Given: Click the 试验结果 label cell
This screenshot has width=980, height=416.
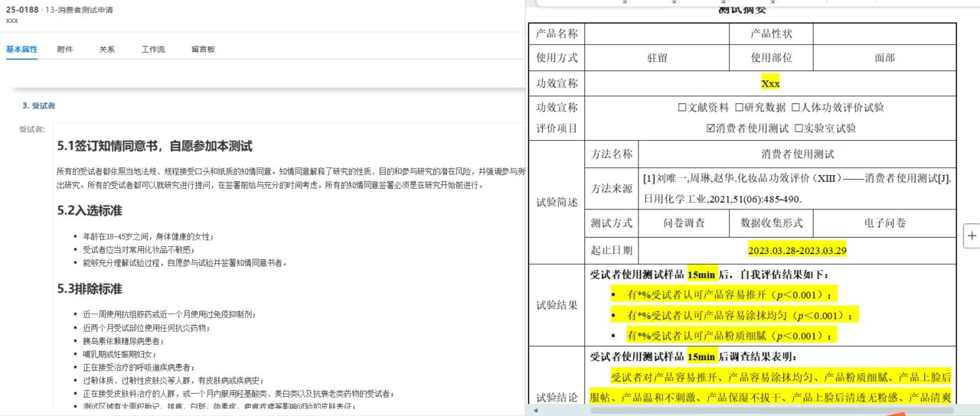Looking at the screenshot, I should point(557,305).
